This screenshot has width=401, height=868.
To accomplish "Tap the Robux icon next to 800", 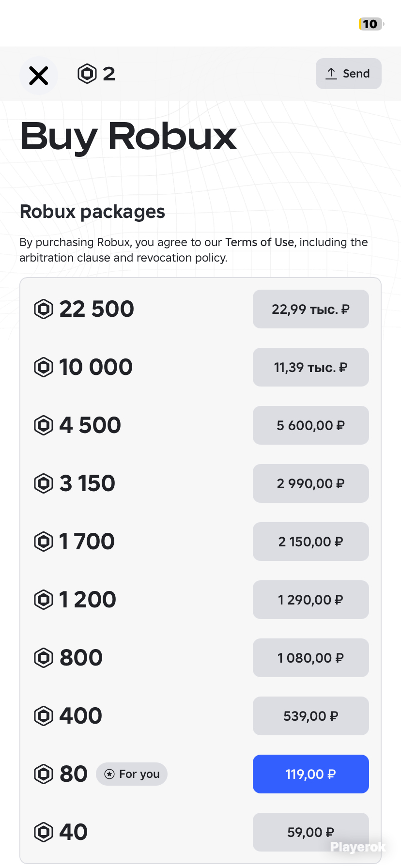I will point(44,658).
